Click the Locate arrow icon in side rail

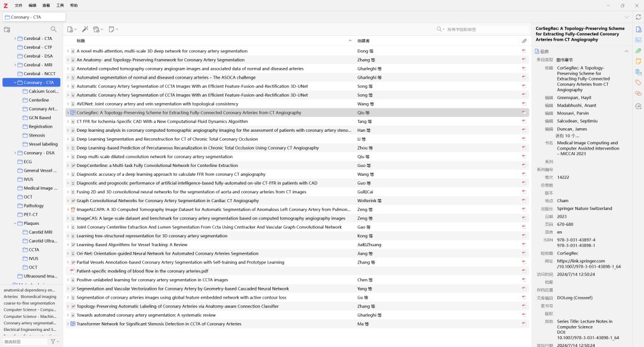point(638,106)
